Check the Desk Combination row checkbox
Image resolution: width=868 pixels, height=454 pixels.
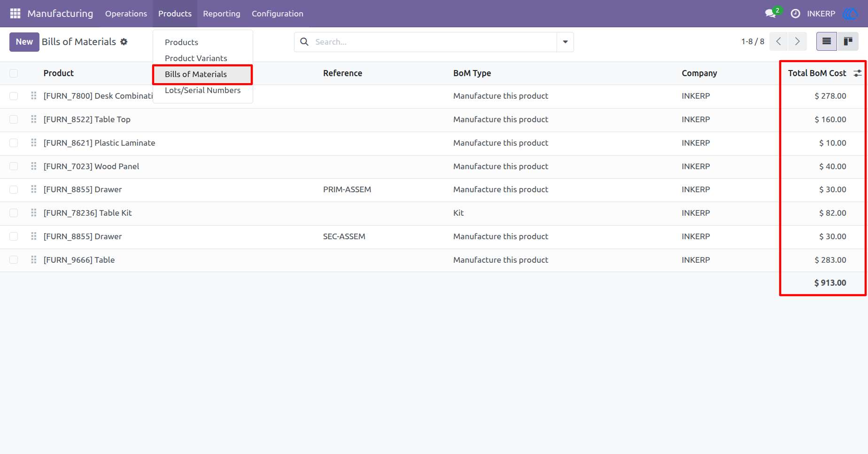click(14, 96)
